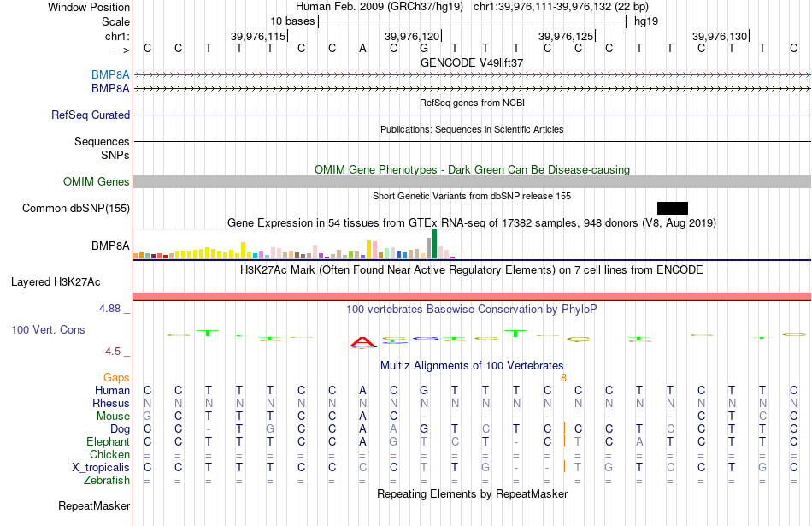Click Gene Expression in 54 tissues title
Screen dimensions: 812x526
[x=472, y=223]
